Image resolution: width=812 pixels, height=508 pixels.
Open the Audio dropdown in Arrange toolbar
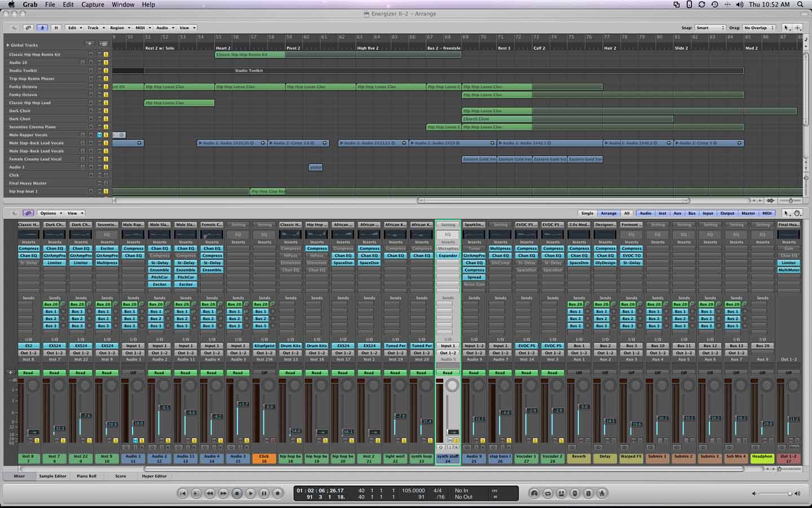tap(165, 28)
